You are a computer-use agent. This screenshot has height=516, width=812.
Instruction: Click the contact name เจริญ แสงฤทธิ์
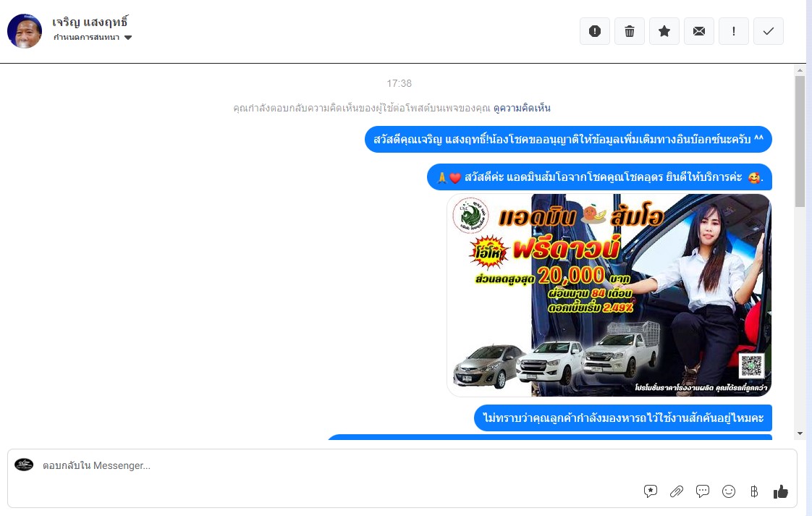[x=90, y=22]
